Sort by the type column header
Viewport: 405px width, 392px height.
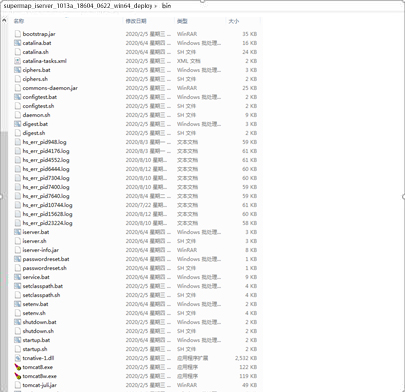(x=182, y=21)
